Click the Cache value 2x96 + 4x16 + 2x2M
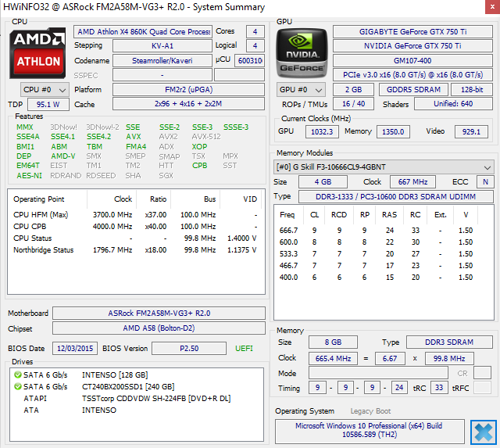The height and width of the screenshot is (448, 500). (x=188, y=104)
